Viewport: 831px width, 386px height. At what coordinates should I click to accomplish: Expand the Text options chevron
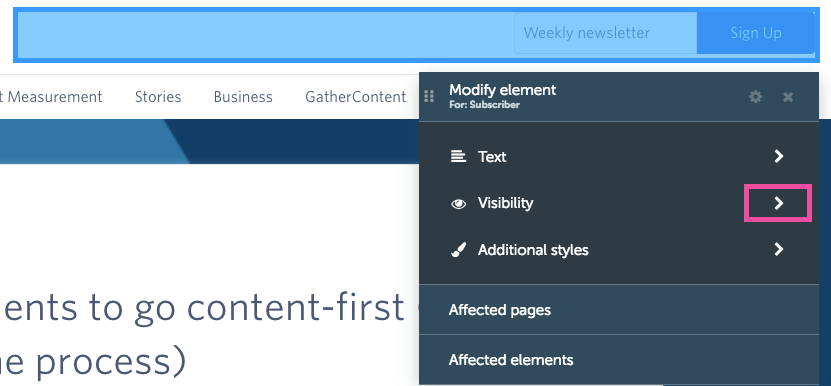click(779, 156)
